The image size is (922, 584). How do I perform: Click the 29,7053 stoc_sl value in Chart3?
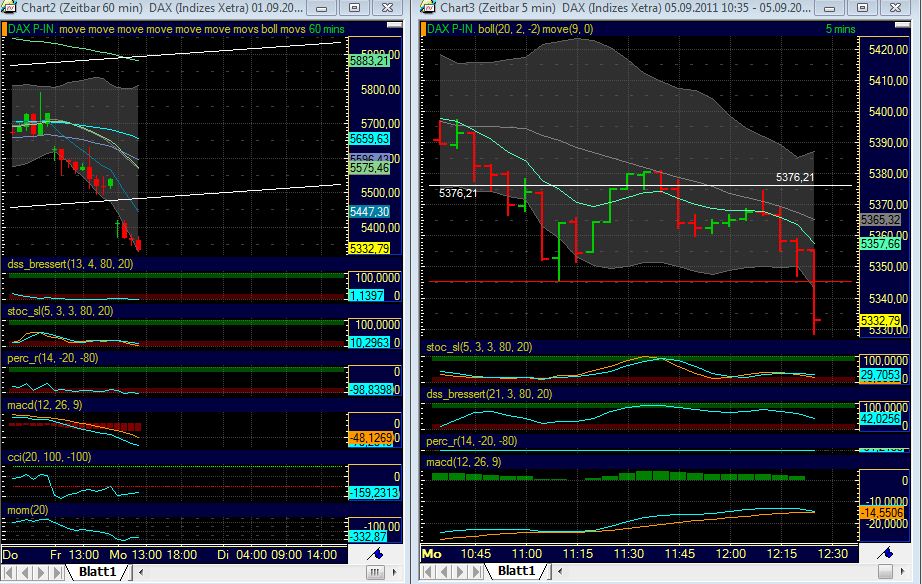(x=880, y=375)
